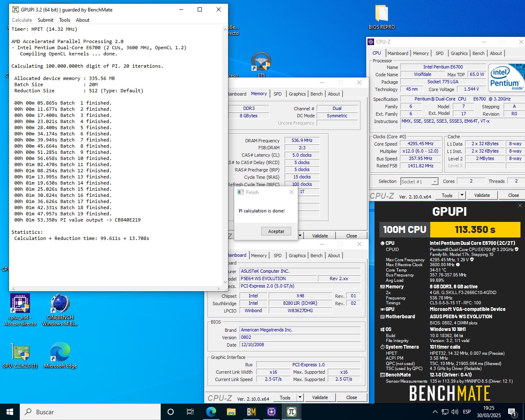
Task: Select SPD tab in bottom CPU-Z mainboard window
Action: pos(278,256)
